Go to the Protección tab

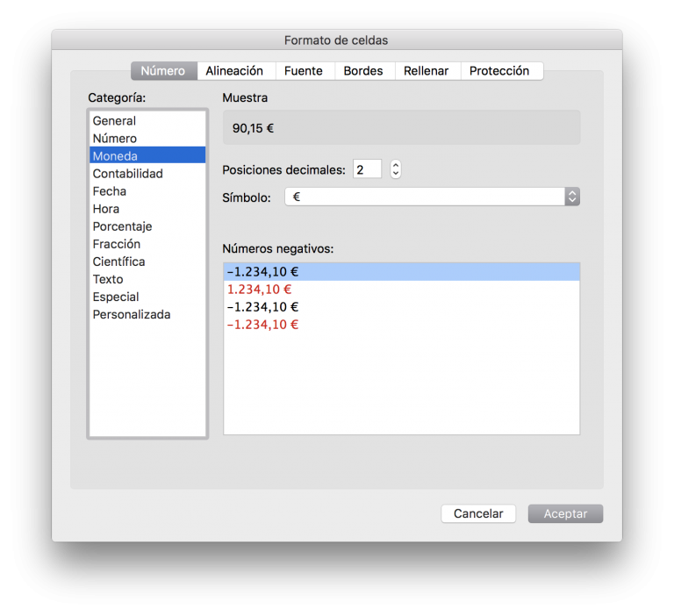502,71
